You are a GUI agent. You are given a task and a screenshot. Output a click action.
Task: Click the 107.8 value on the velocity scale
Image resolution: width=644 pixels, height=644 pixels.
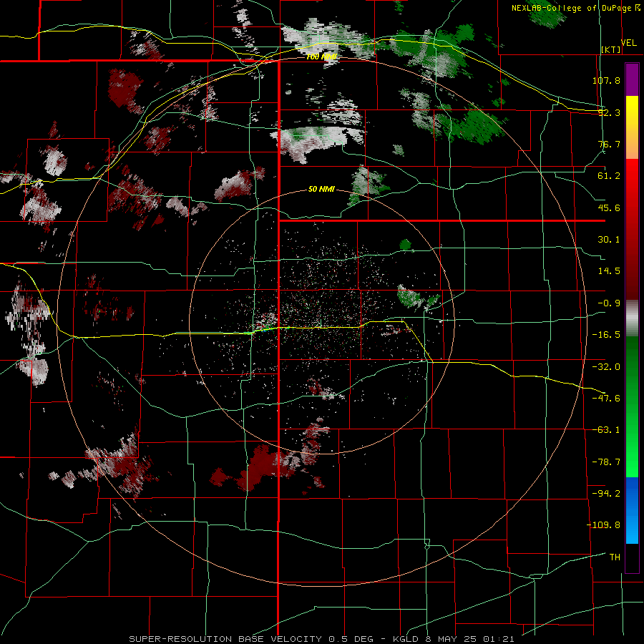click(606, 80)
